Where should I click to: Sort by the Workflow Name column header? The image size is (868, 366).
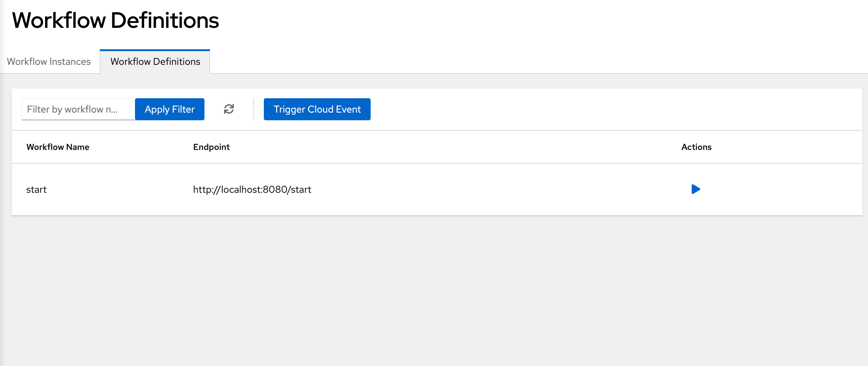(x=58, y=147)
